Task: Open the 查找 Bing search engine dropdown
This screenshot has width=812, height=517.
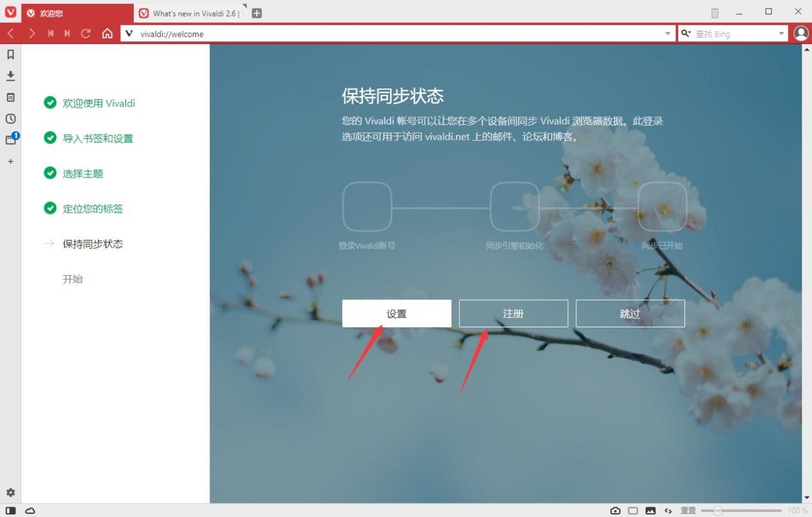Action: pos(781,33)
